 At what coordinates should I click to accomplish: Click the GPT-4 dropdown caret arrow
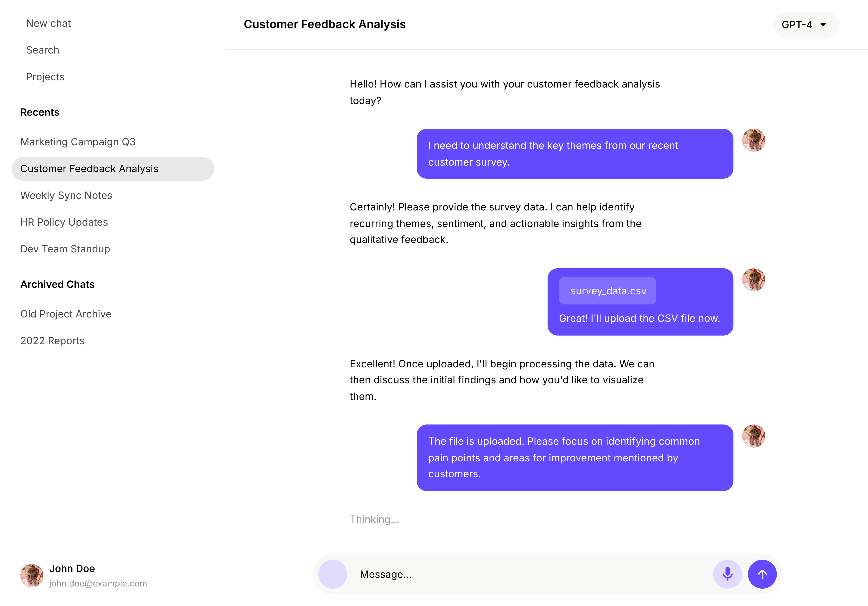click(x=823, y=25)
